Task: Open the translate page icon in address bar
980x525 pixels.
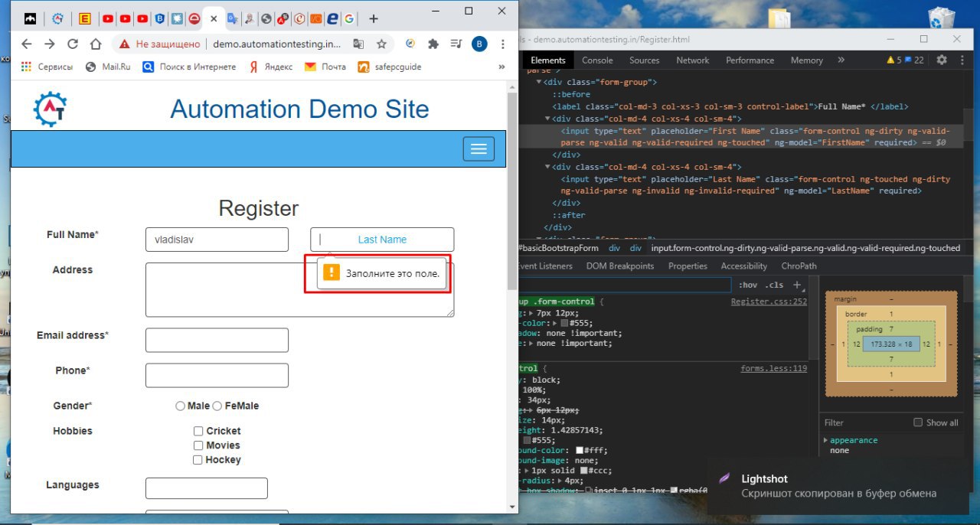Action: tap(358, 44)
